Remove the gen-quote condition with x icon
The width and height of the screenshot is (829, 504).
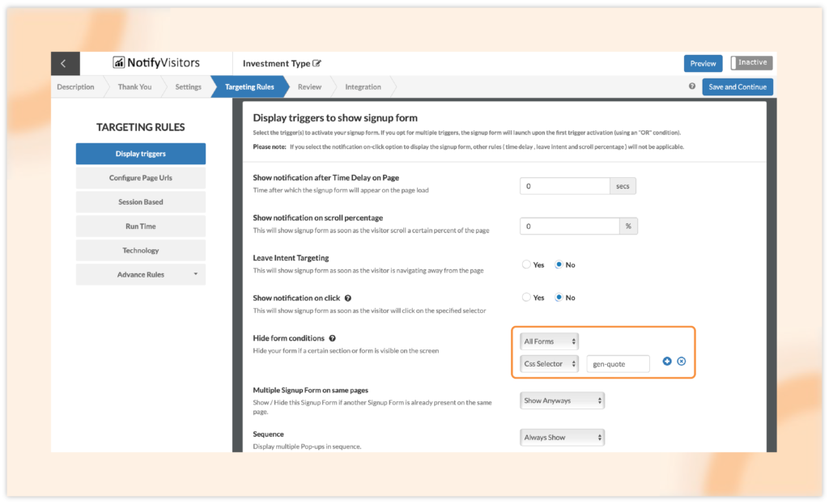point(682,362)
